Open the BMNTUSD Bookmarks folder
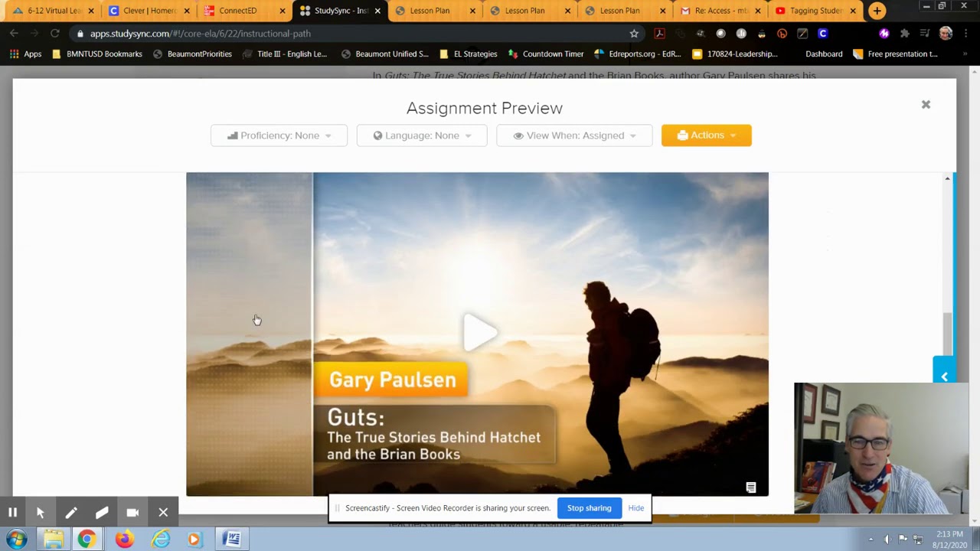The image size is (980, 551). (96, 54)
